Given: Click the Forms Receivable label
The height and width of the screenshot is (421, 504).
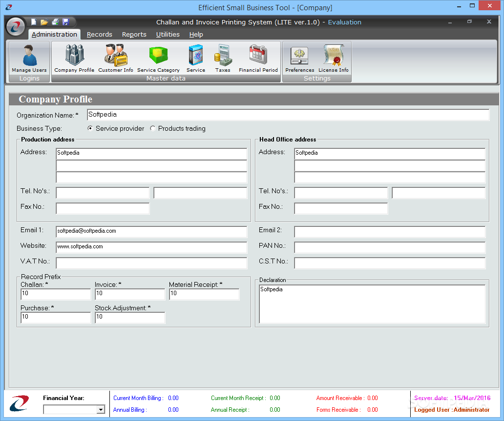Looking at the screenshot, I should click(338, 410).
